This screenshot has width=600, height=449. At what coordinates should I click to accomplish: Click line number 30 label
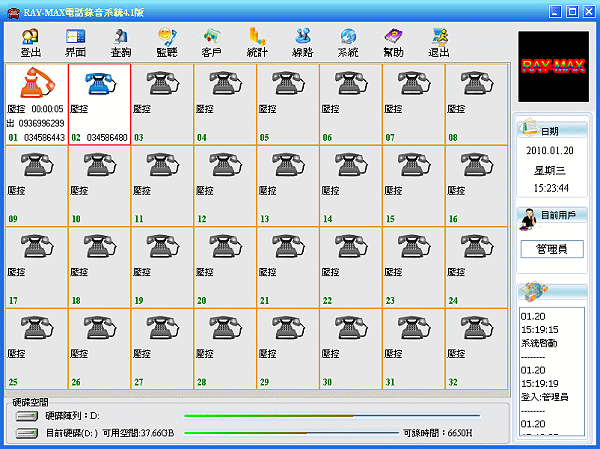[x=327, y=382]
